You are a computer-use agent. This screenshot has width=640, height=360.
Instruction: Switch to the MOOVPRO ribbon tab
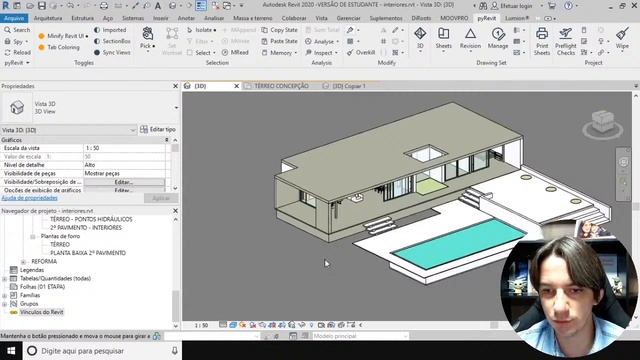454,18
